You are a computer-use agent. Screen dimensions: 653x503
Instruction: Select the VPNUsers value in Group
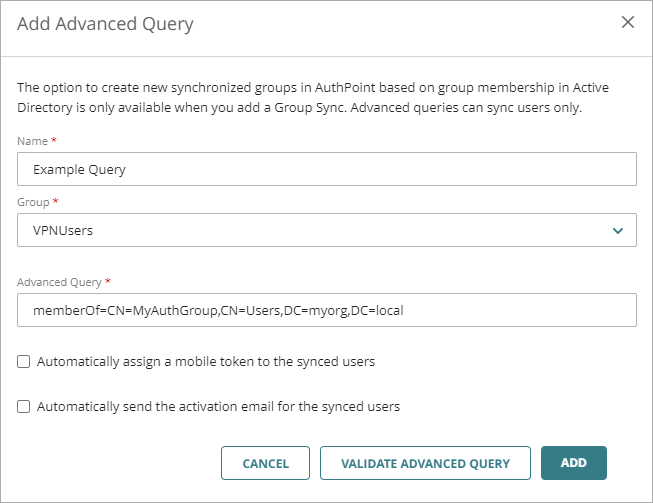[62, 229]
